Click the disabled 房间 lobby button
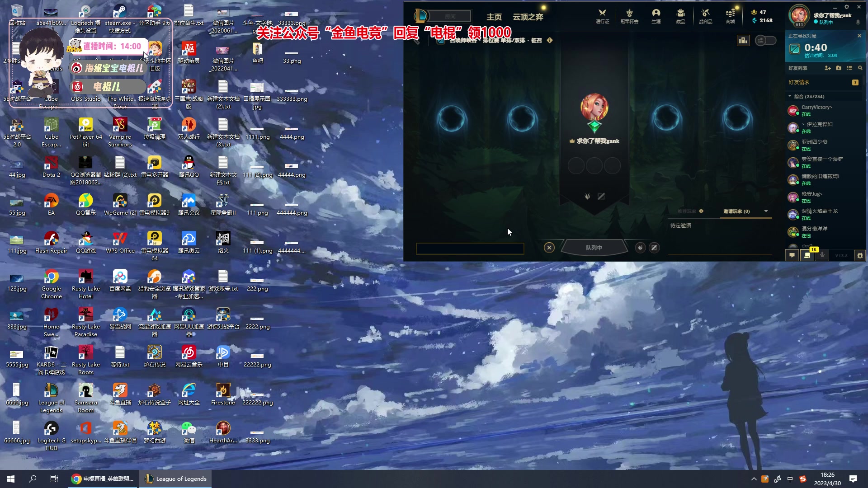 click(x=450, y=16)
